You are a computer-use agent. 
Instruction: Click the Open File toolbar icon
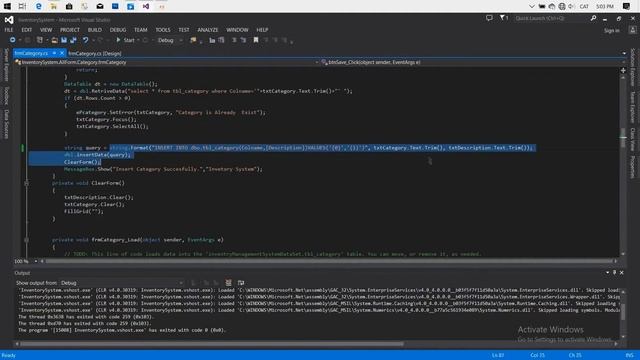[54, 40]
